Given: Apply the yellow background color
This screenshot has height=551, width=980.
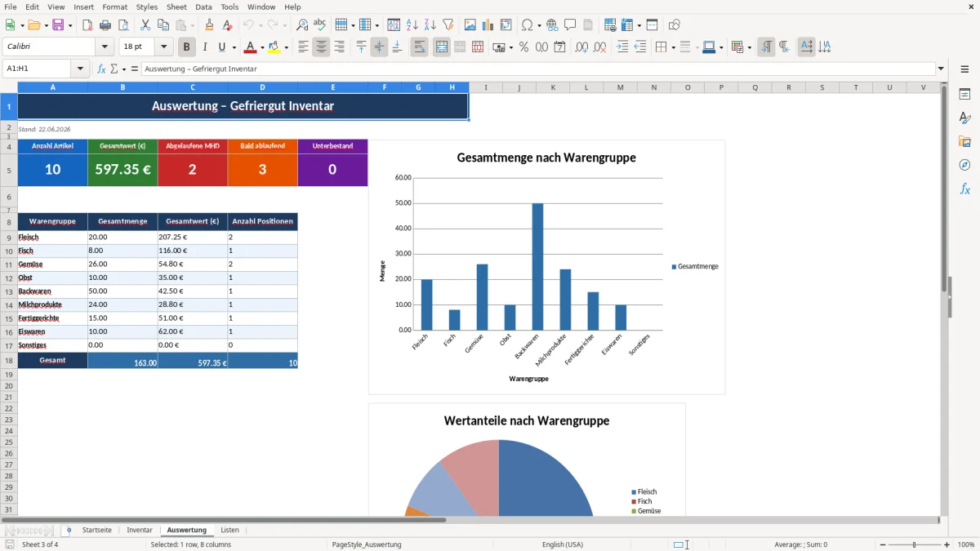Looking at the screenshot, I should pyautogui.click(x=274, y=47).
